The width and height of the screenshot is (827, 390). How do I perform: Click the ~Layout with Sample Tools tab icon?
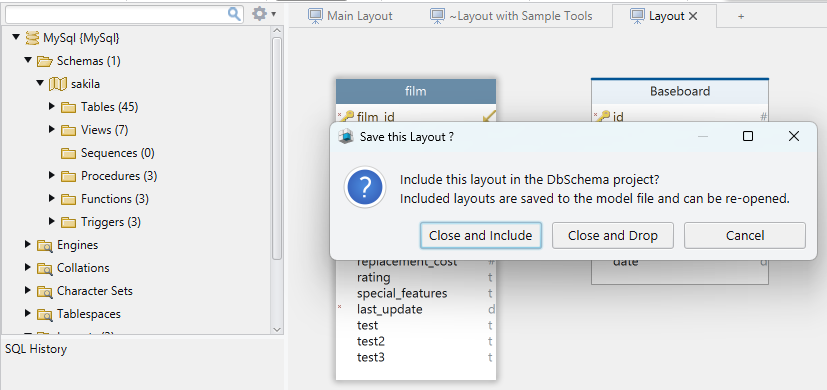point(437,16)
